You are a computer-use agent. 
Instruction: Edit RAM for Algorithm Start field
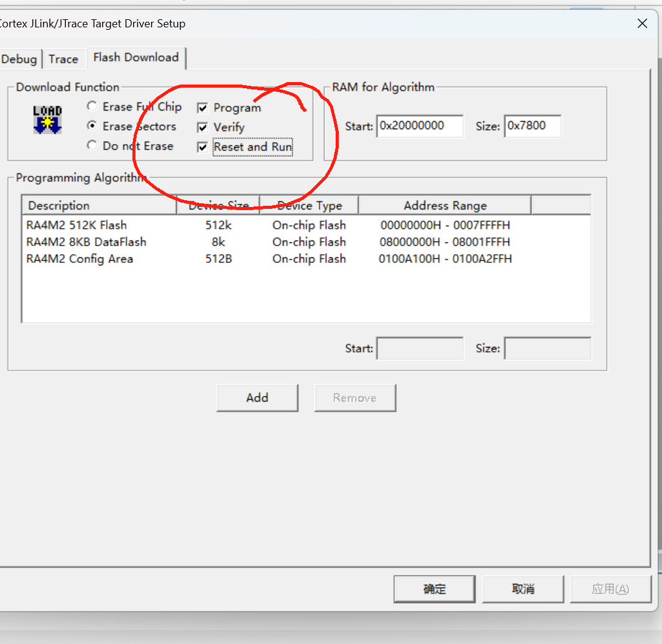click(x=420, y=126)
